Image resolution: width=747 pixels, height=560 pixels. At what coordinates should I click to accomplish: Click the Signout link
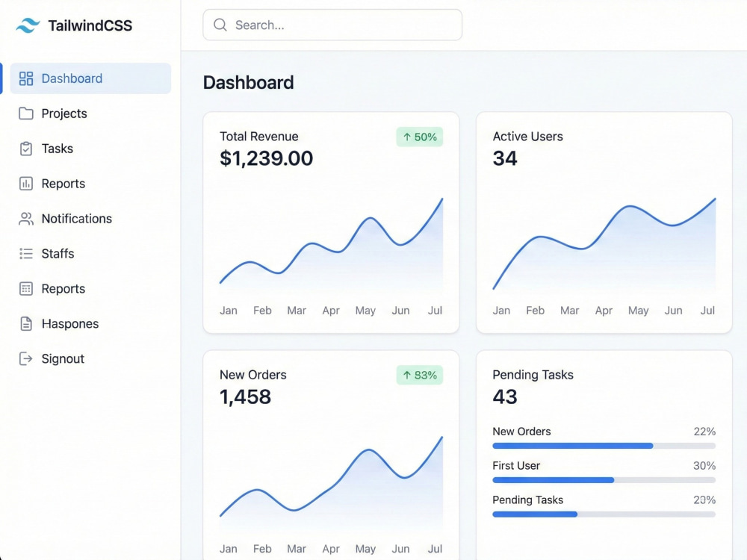90,358
